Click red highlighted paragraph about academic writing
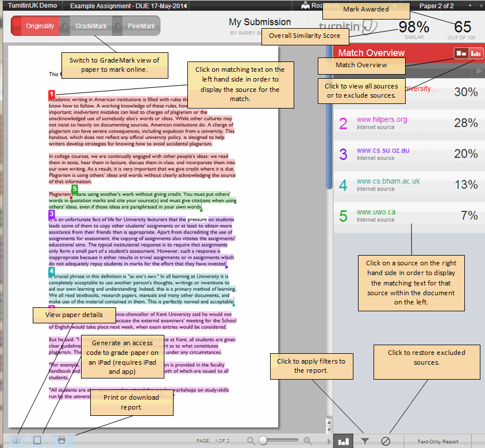 pos(141,122)
